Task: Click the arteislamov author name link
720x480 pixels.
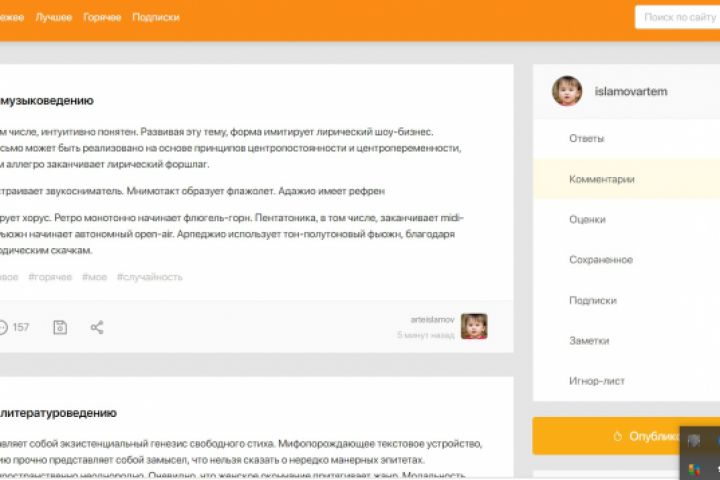Action: (432, 320)
